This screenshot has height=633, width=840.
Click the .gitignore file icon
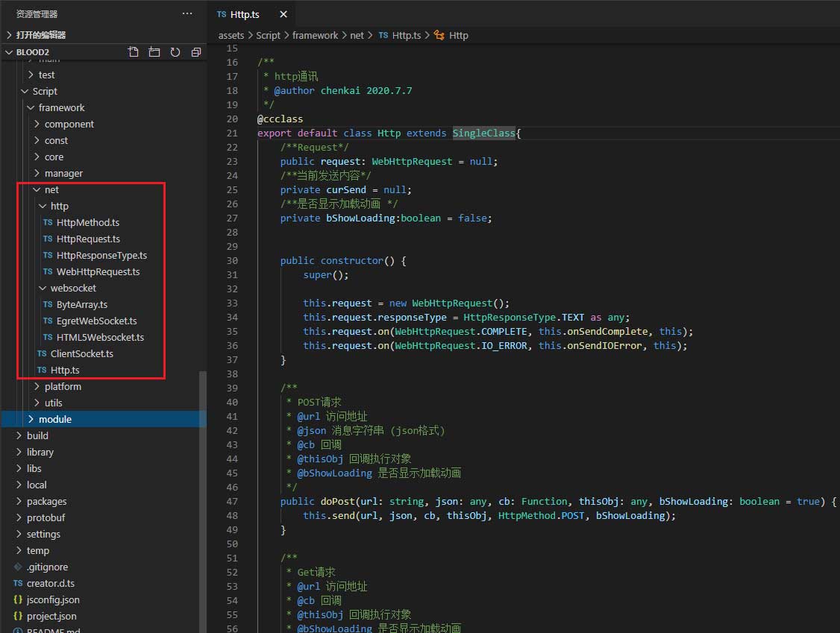click(x=18, y=567)
